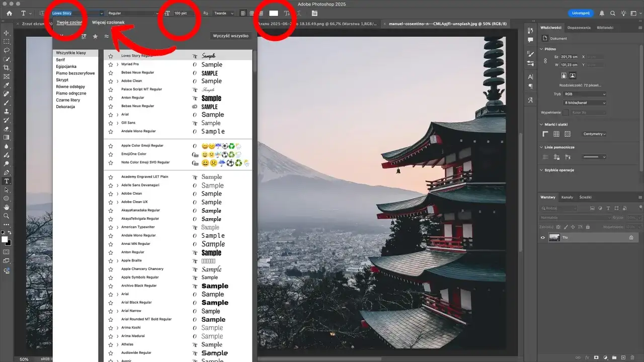
Task: Collapse the Płótno section in Właściwości
Action: (541, 49)
